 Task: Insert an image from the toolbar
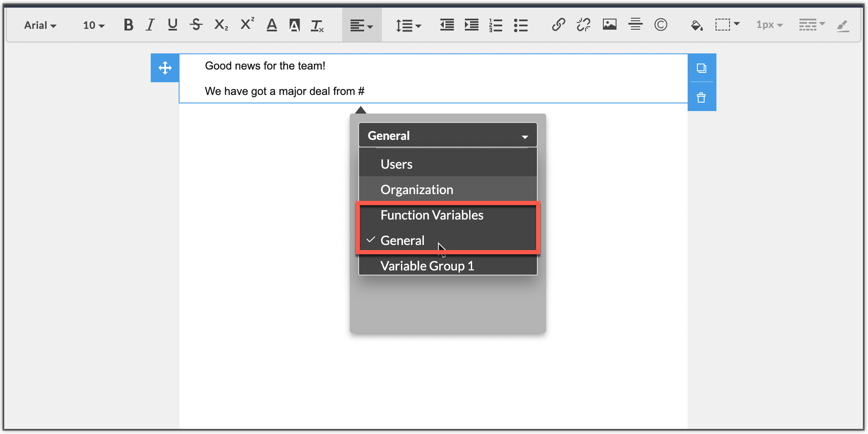click(x=609, y=25)
